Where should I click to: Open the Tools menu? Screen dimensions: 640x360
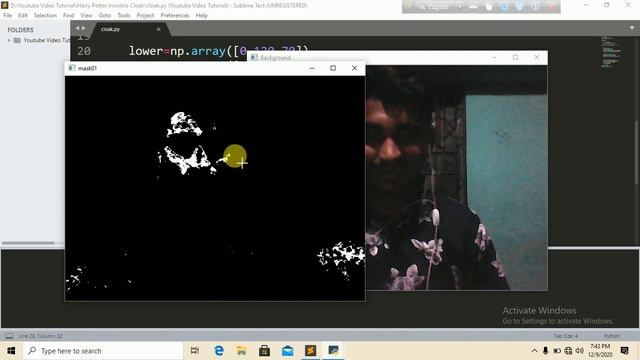(124, 15)
